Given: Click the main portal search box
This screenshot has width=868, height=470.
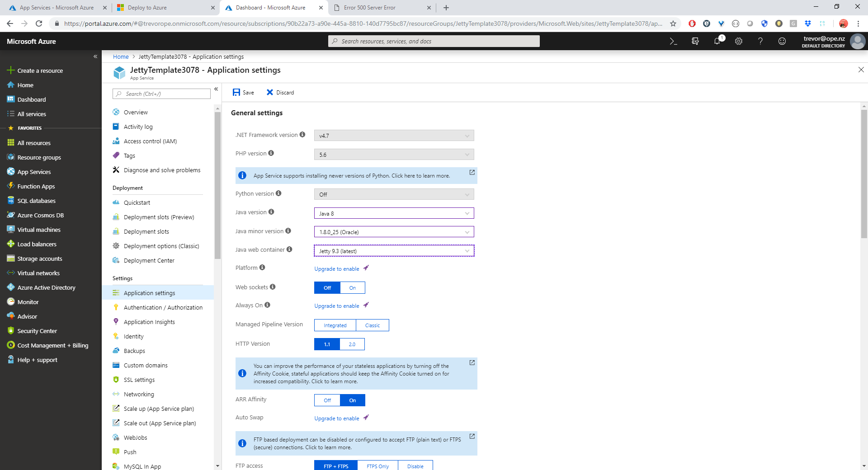Looking at the screenshot, I should coord(434,41).
